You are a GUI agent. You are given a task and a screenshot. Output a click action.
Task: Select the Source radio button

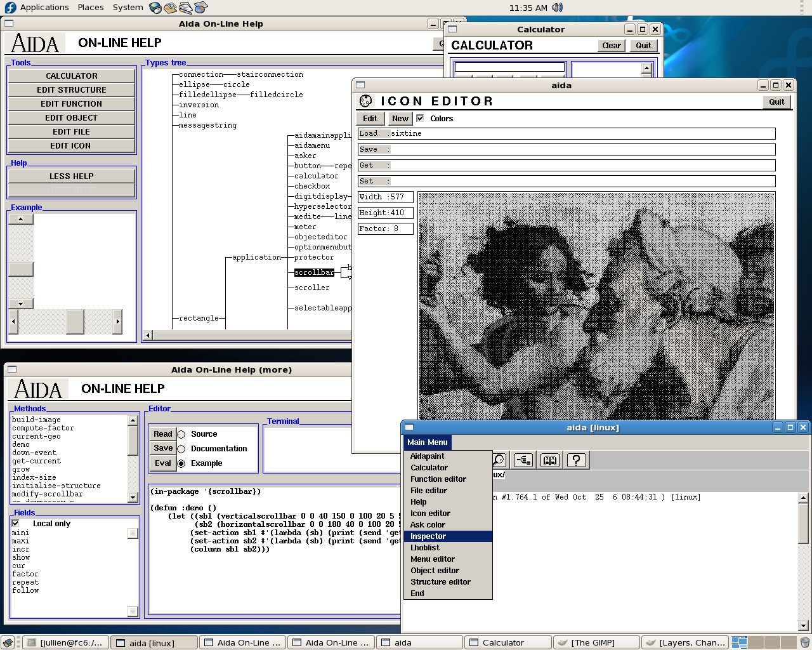tap(181, 434)
